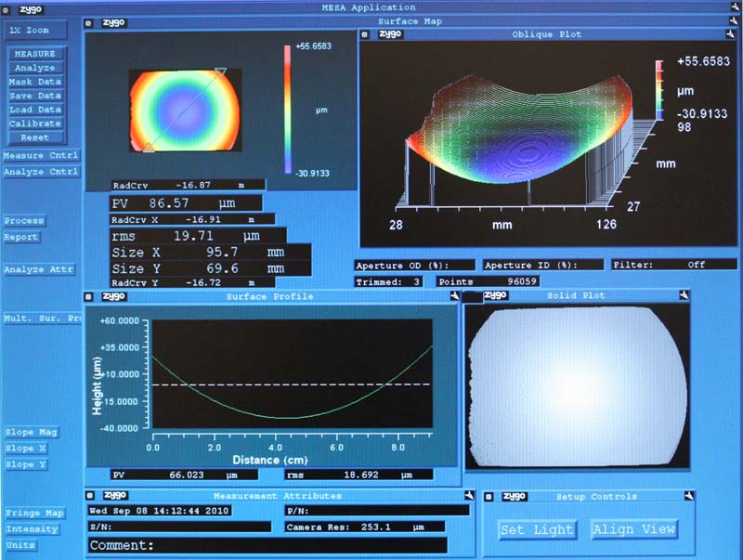743x560 pixels.
Task: Click the Measurement Attributes pin icon
Action: [x=469, y=495]
